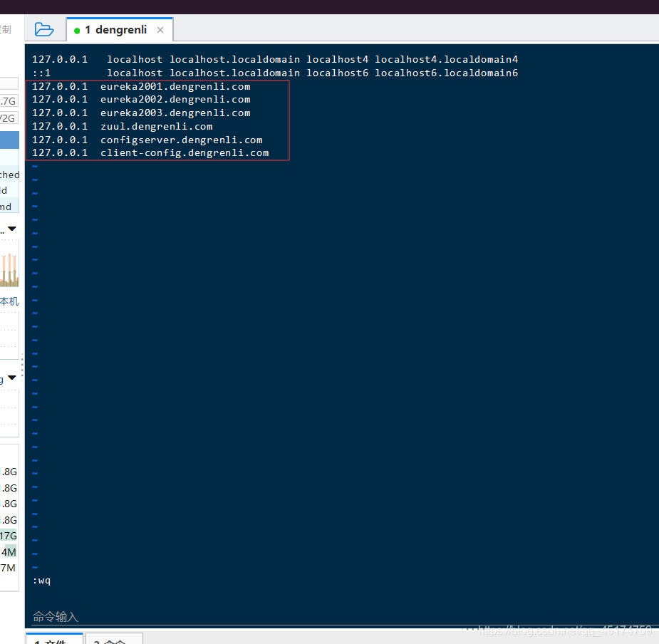Click the 本机 link in sidebar
Viewport: 659px width, 644px height.
9,301
